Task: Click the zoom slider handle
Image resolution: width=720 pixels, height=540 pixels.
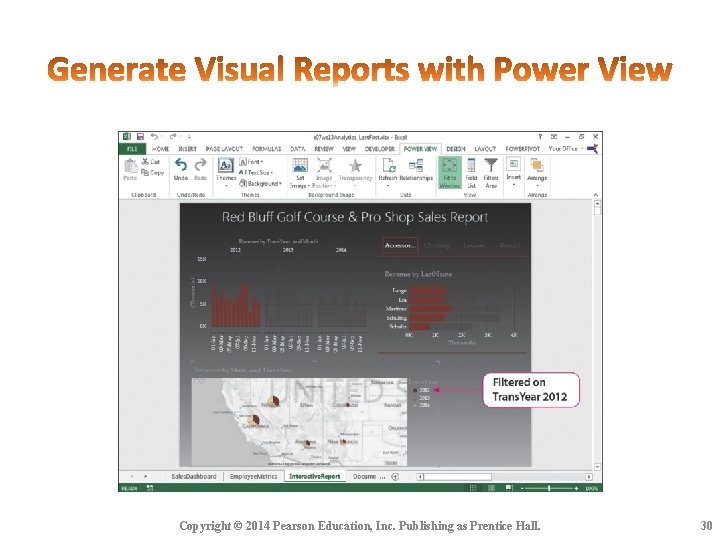Action: point(549,489)
